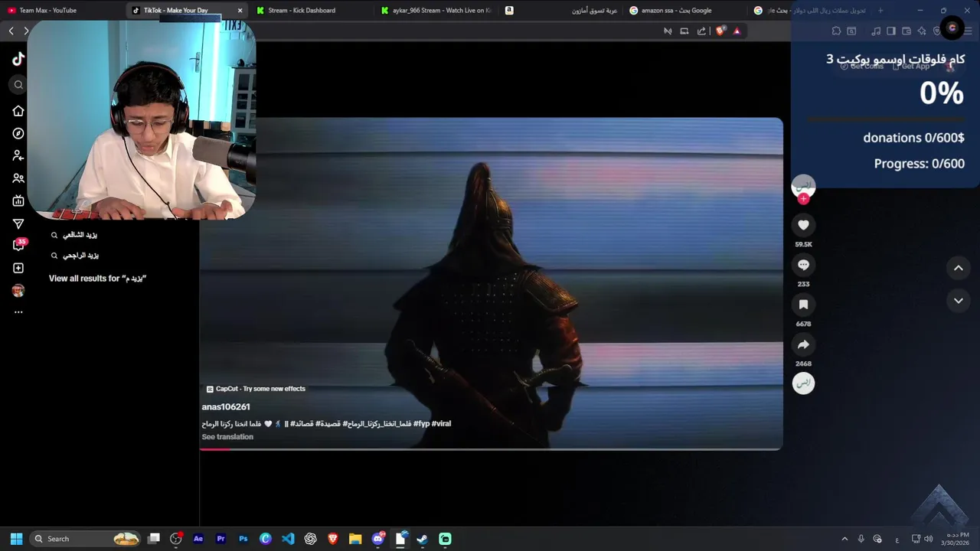Follow the creator with red plus
This screenshot has height=551, width=980.
[x=803, y=199]
